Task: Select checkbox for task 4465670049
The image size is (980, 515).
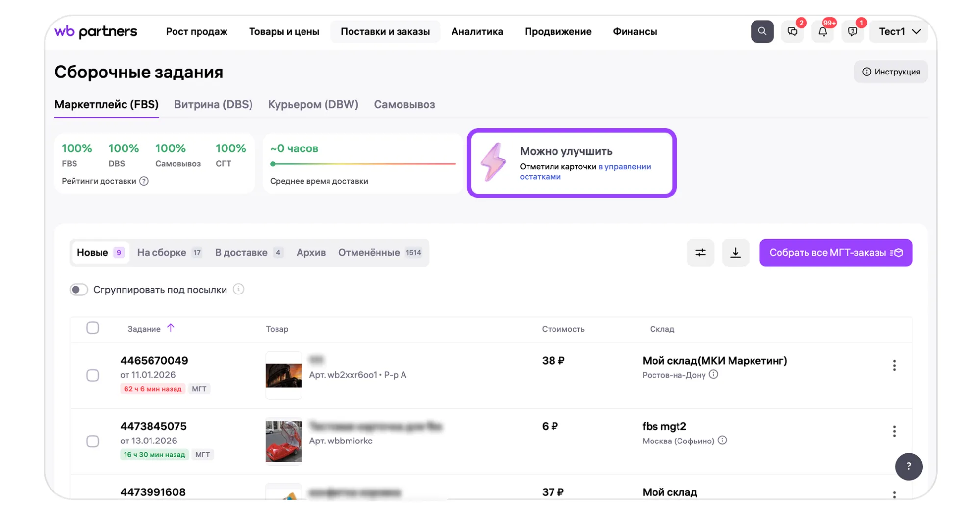Action: [x=93, y=375]
